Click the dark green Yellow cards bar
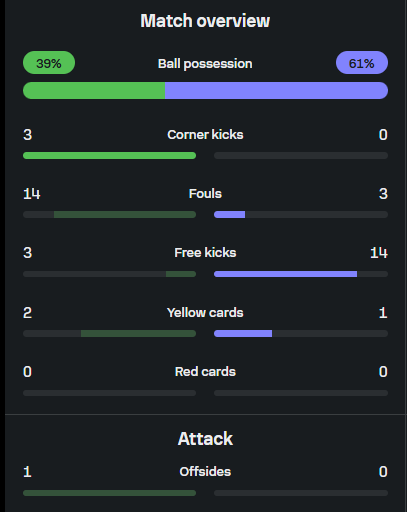407x512 pixels. (138, 333)
